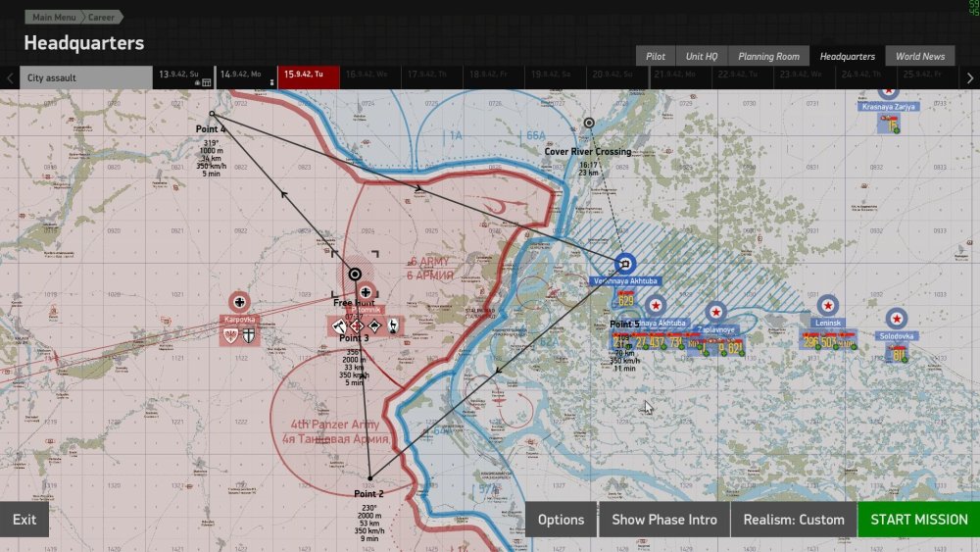Screen dimensions: 980x552
Task: Click the regiment badge under Krasnaya Zarya
Action: [x=890, y=124]
